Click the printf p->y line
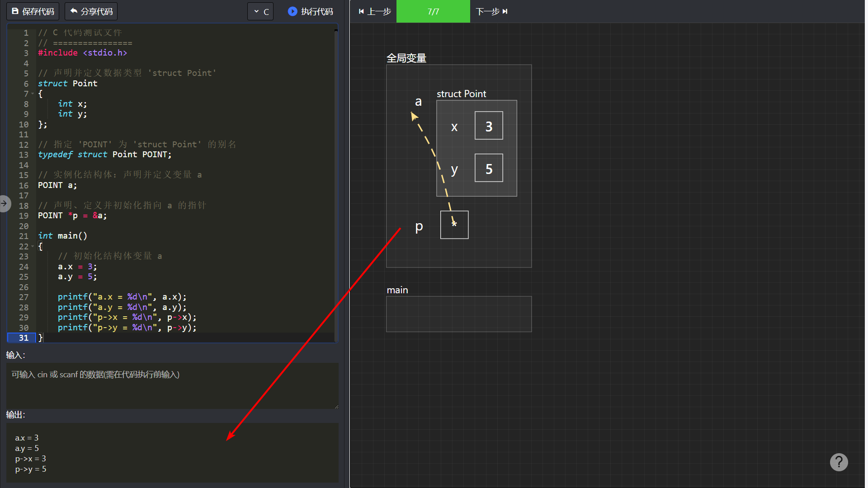The width and height of the screenshot is (868, 488). [x=127, y=328]
